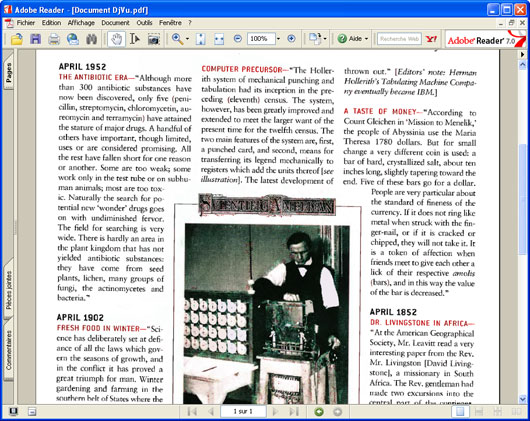Viewport: 530px width, 421px height.
Task: Save a copy using the floppy disk icon
Action: pyautogui.click(x=35, y=39)
